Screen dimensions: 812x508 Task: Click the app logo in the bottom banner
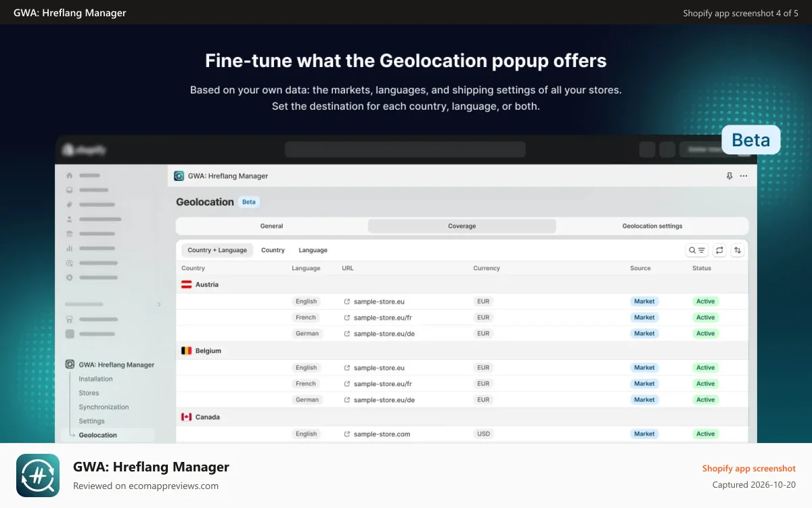click(38, 475)
